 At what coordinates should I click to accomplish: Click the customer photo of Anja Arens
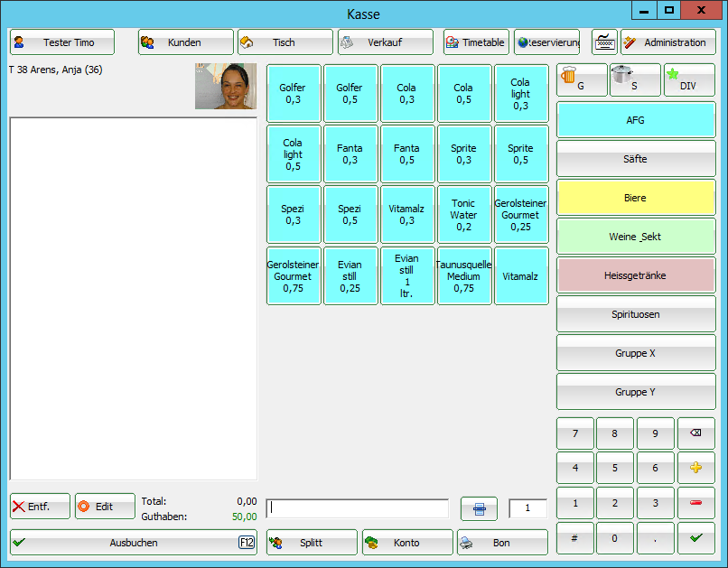(226, 87)
